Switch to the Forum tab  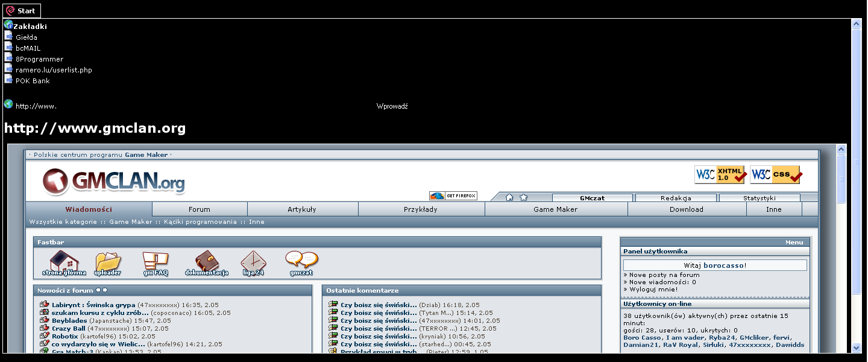point(199,209)
